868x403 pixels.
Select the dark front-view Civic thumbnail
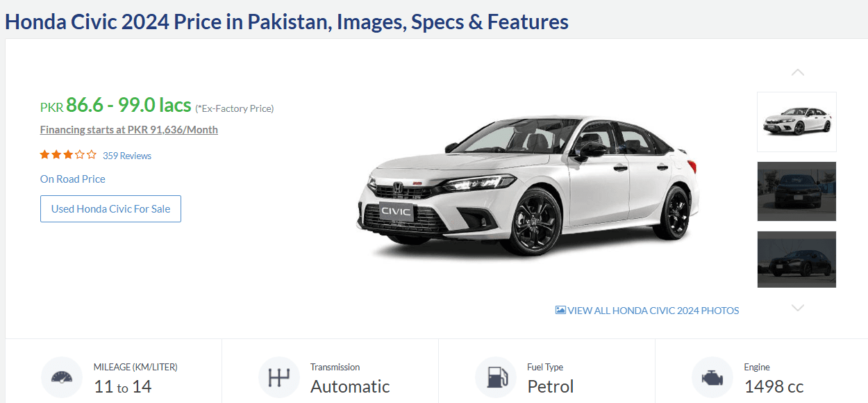click(796, 191)
